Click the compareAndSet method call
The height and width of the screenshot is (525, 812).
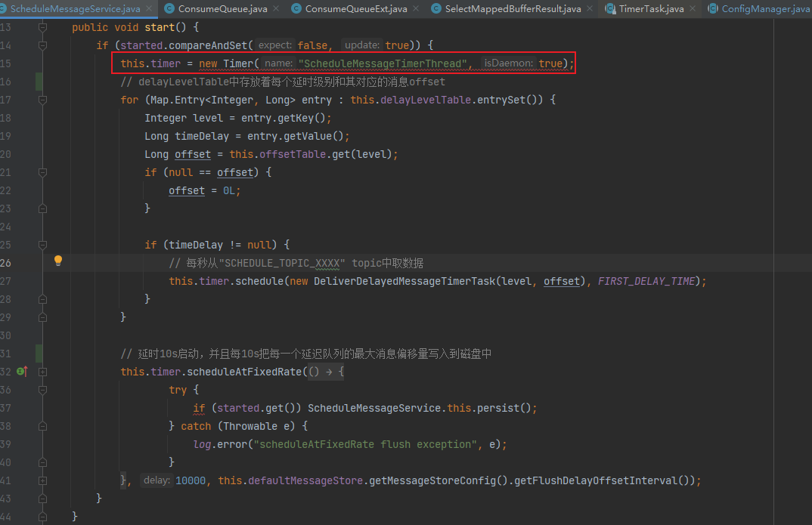[x=208, y=45]
